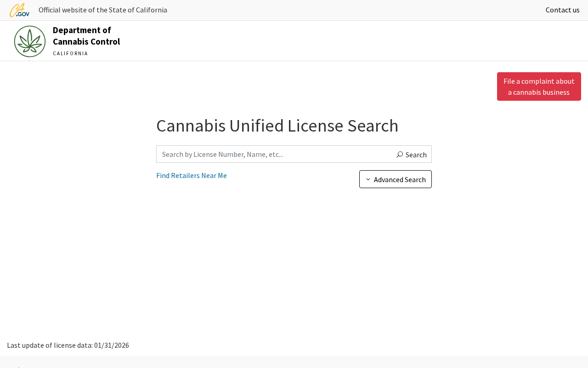Viewport: 588px width, 368px height.
Task: Open Find Retailers Near Me
Action: tap(192, 175)
